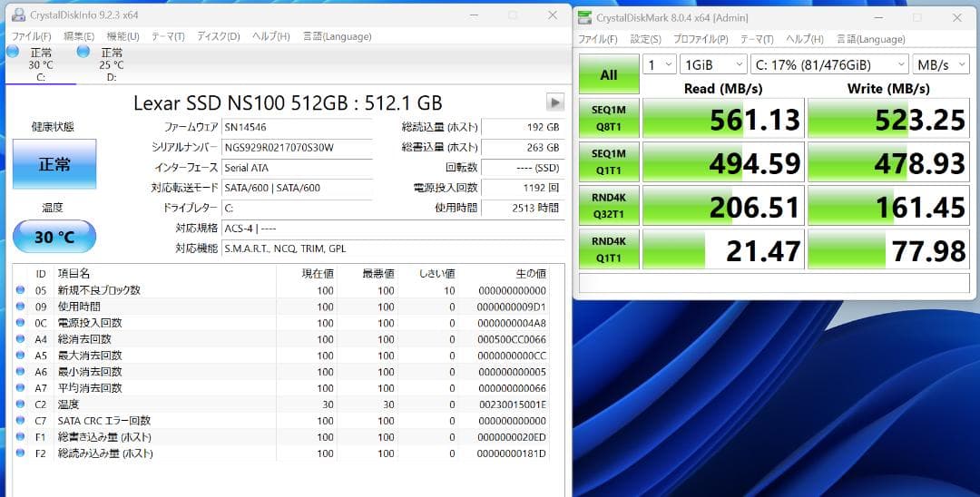Click status dot for attribute 0C row
Image resolution: width=980 pixels, height=497 pixels.
[x=21, y=323]
